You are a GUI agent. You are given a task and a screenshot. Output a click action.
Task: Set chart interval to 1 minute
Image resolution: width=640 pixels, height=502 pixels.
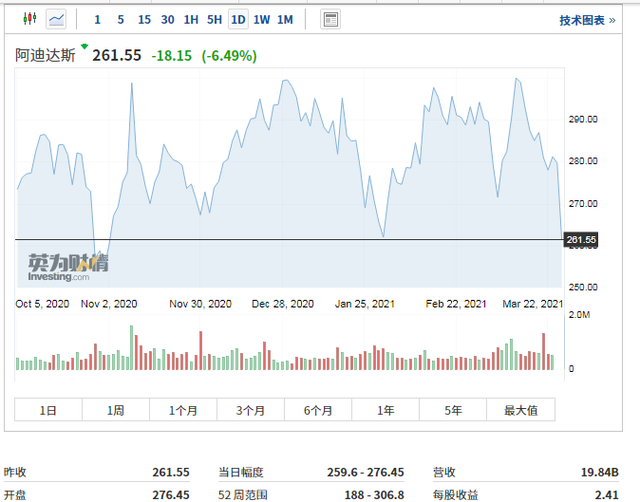point(97,20)
